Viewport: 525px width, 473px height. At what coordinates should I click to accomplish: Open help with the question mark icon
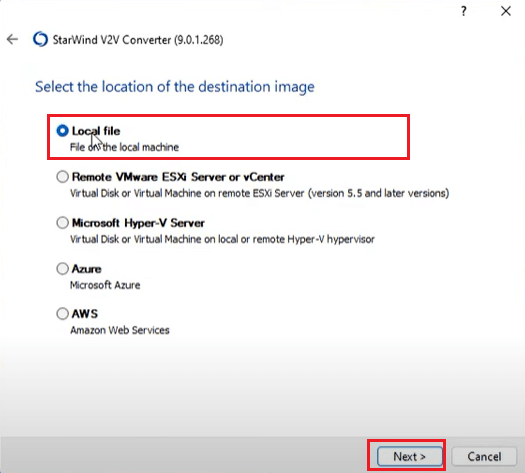(463, 11)
